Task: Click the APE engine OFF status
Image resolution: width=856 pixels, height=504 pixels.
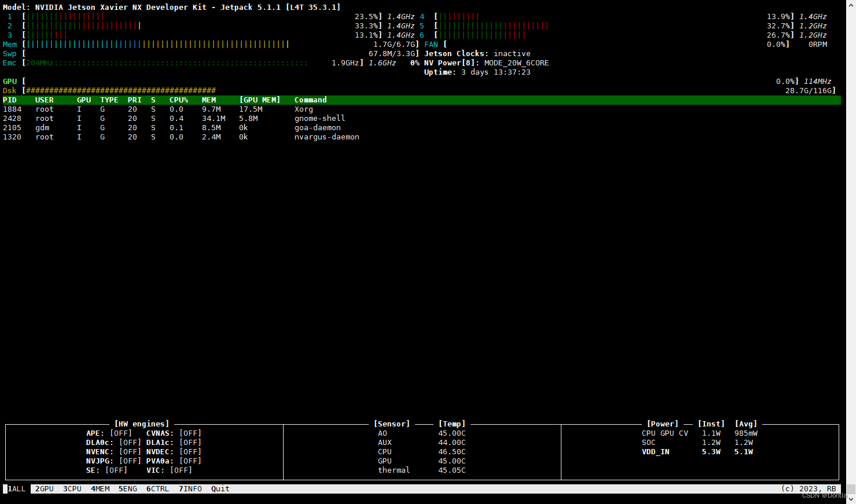Action: (x=121, y=433)
